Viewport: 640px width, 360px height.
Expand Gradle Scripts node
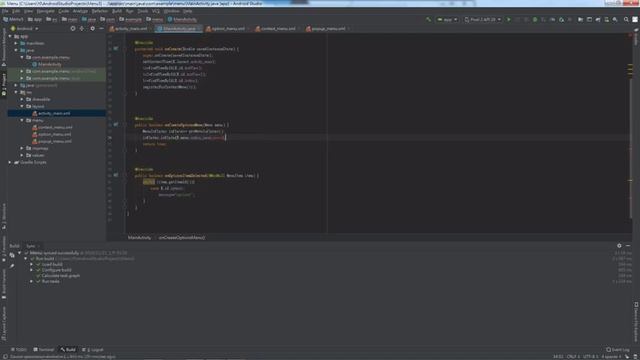(10, 162)
